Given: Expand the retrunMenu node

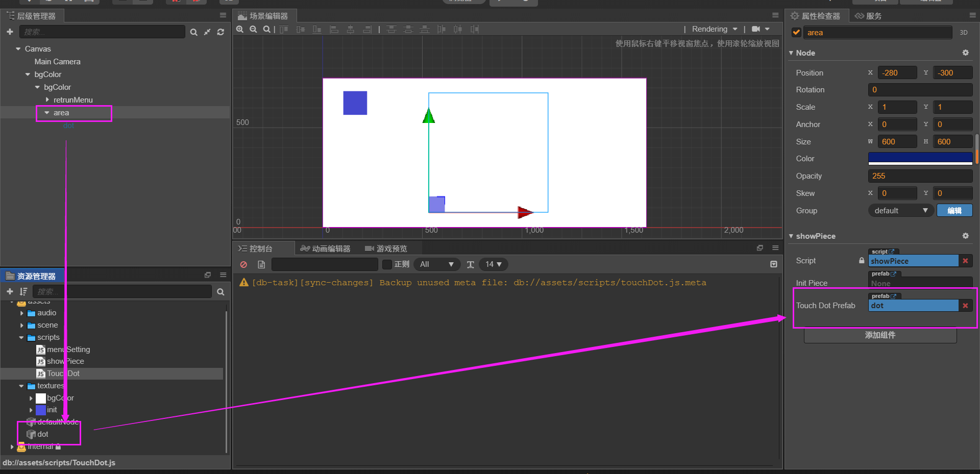Looking at the screenshot, I should pyautogui.click(x=47, y=99).
